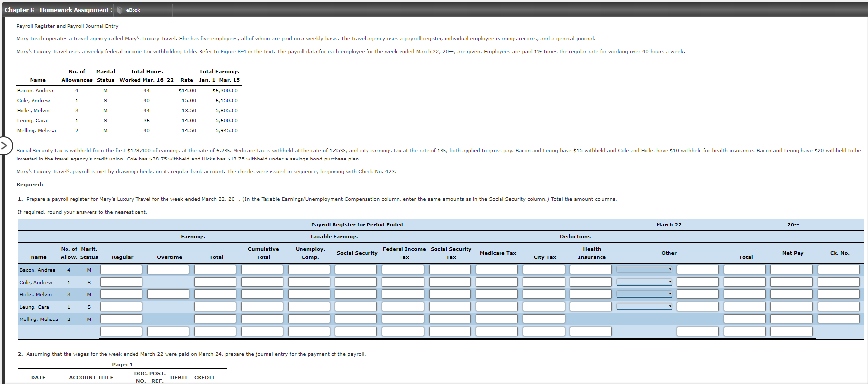Open Leung, Cara Other deduction dropdown
The image size is (868, 384).
pos(644,307)
